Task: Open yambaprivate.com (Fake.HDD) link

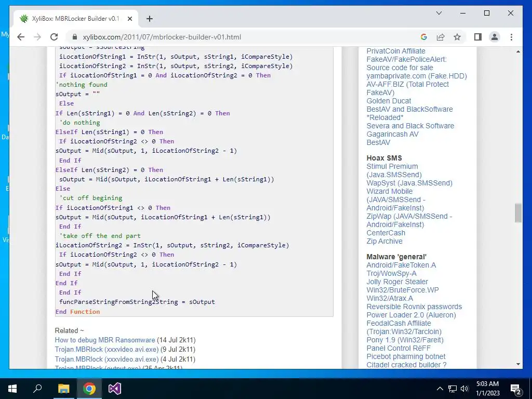Action: pos(417,76)
